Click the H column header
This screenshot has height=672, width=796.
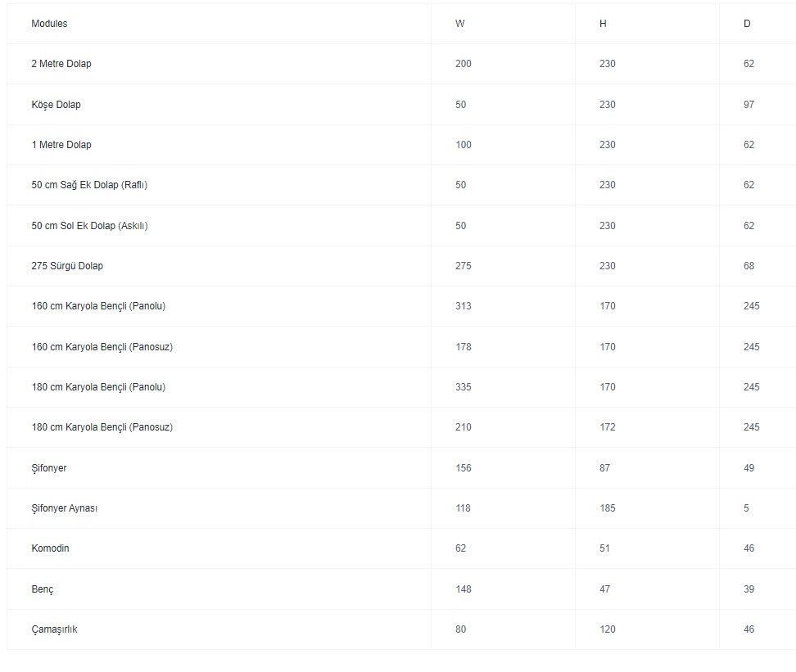[603, 24]
